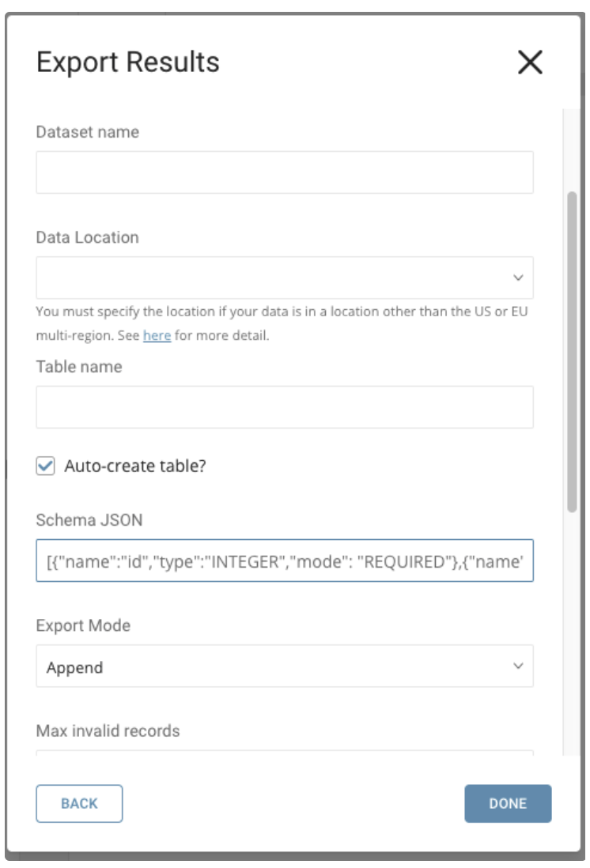Click the 'Export Results' dialog title
590x868 pixels.
click(x=128, y=62)
